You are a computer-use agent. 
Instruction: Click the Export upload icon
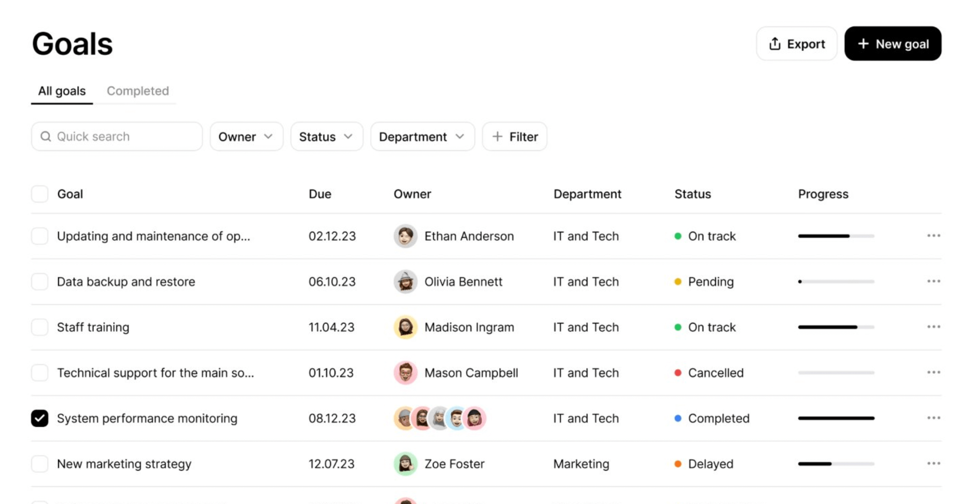tap(774, 44)
